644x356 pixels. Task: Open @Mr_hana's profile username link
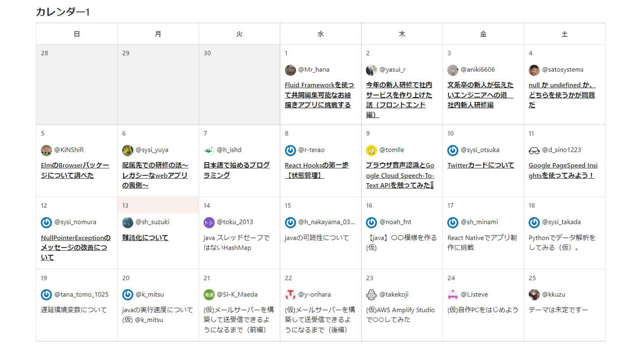tap(314, 70)
